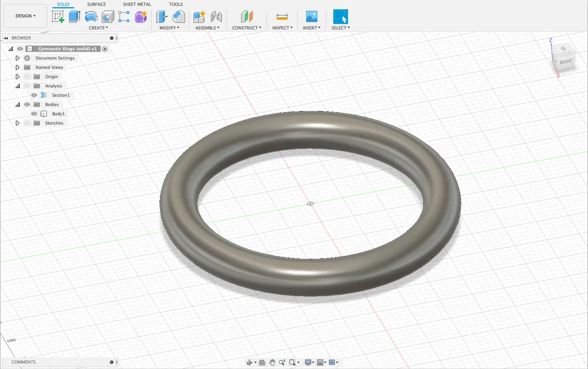Open the Modify dropdown menu
The width and height of the screenshot is (588, 369).
click(170, 28)
